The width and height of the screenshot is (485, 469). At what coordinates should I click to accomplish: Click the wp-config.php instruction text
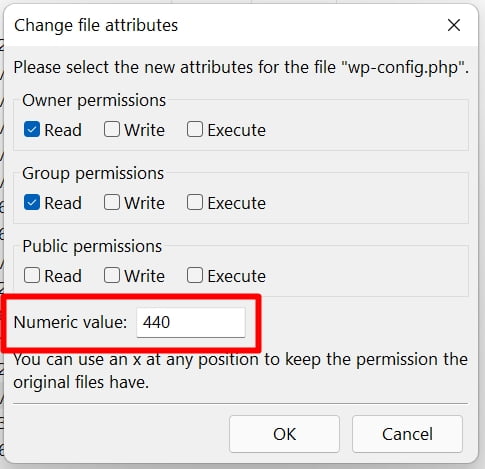[x=241, y=67]
